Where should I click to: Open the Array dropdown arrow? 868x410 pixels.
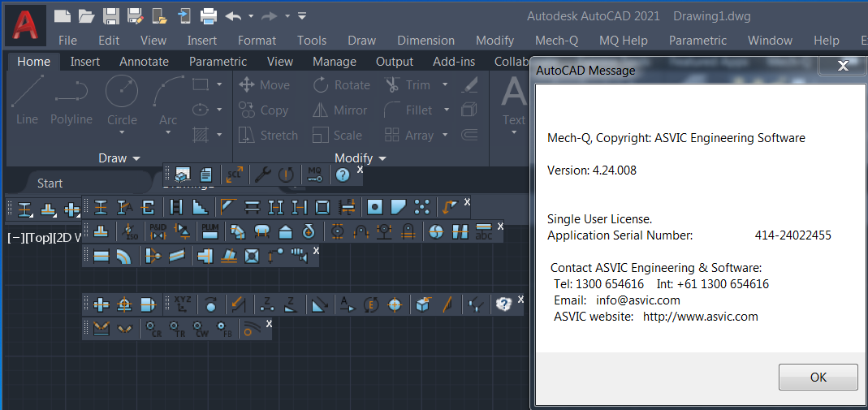[445, 135]
